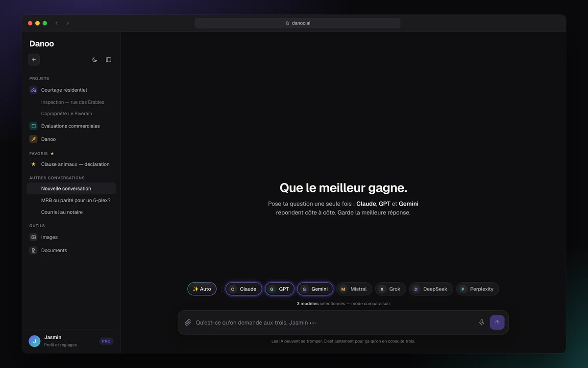Click the Évaluations commerciales project icon

[33, 126]
